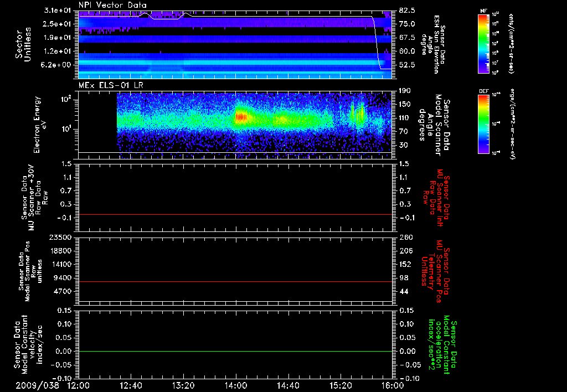Click the red hot spot in the ELS spectrogram

point(241,117)
